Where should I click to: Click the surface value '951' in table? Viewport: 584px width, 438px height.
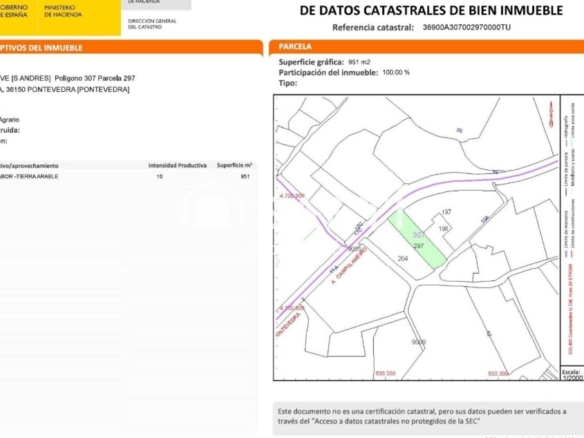(x=245, y=177)
